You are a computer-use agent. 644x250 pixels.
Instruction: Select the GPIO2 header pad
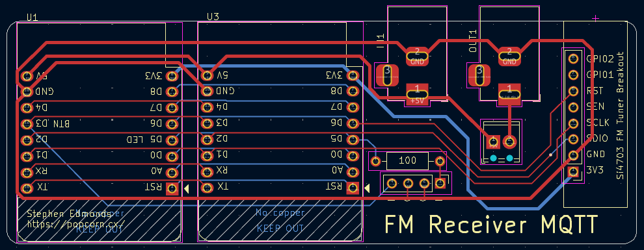tap(572, 58)
